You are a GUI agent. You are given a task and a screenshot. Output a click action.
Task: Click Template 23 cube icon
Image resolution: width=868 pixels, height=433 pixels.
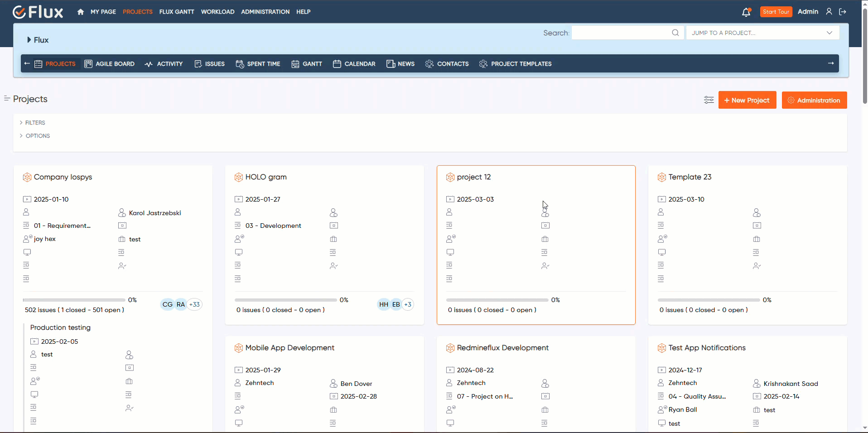pyautogui.click(x=662, y=177)
